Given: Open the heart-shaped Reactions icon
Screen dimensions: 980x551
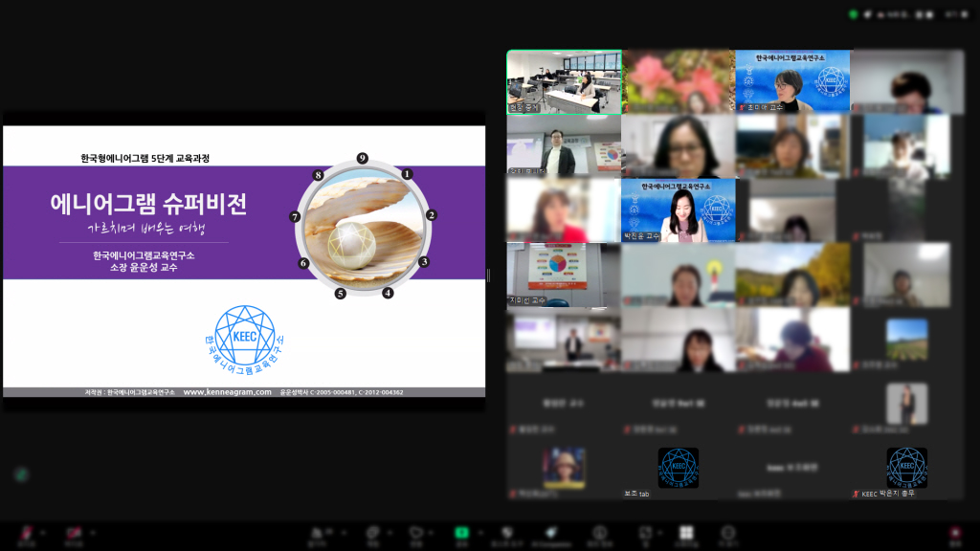Looking at the screenshot, I should tap(415, 533).
